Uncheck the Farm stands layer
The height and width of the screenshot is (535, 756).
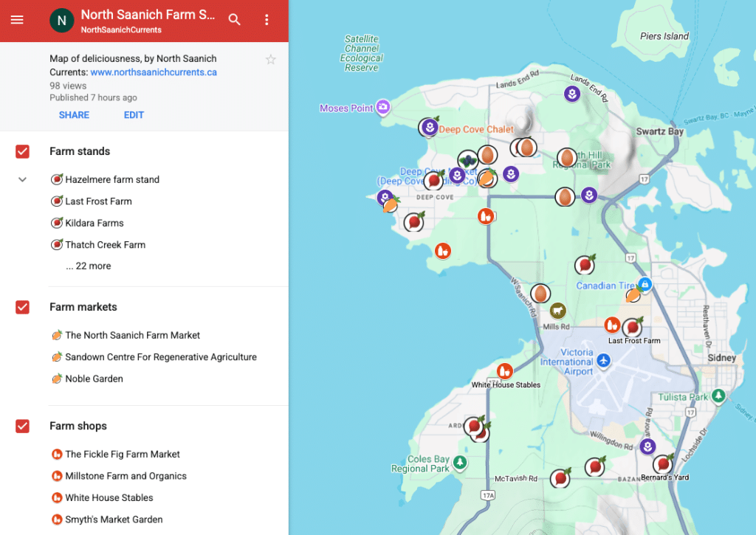[x=23, y=151]
